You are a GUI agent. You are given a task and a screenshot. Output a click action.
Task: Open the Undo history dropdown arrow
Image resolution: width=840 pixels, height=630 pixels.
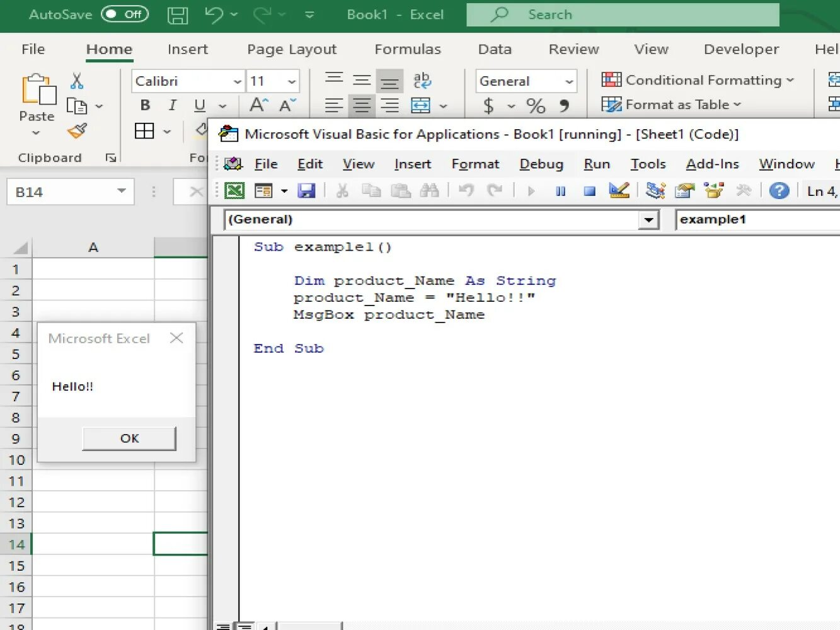(x=234, y=14)
